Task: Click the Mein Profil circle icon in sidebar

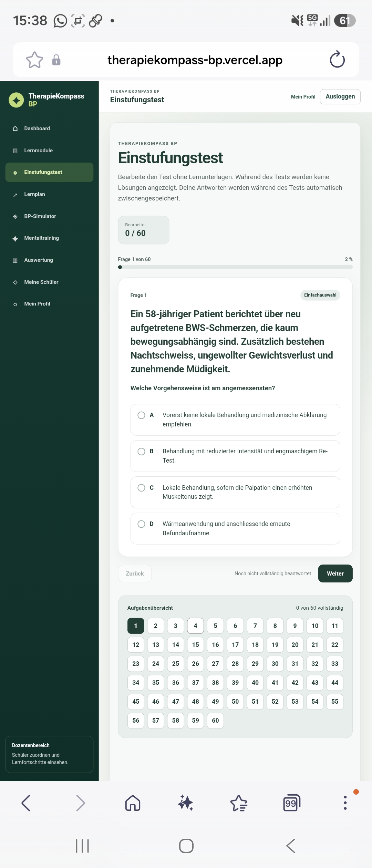Action: [x=15, y=304]
